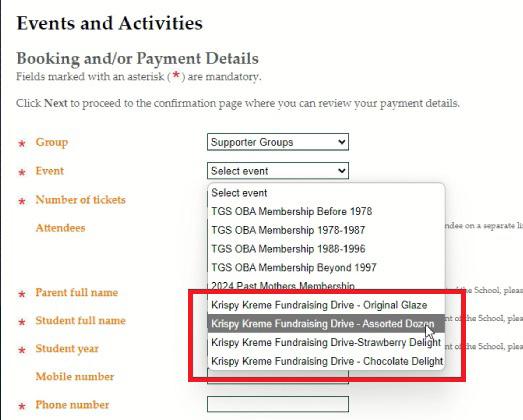This screenshot has width=523, height=420.
Task: Click the Booking and/or Payment Details heading
Action: pyautogui.click(x=137, y=59)
